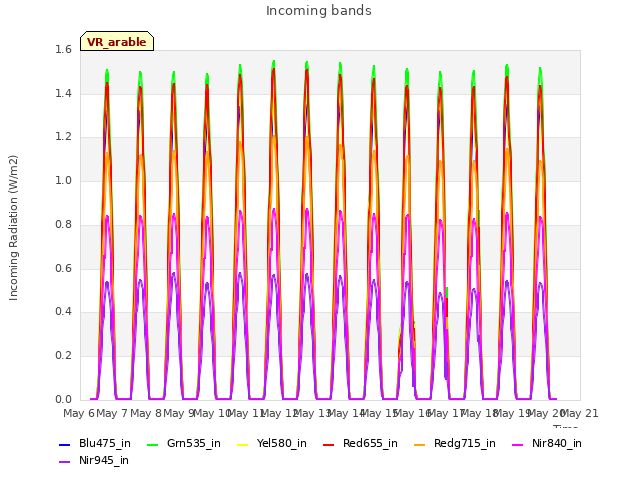Click the 0.4 y-axis tick label

click(63, 311)
